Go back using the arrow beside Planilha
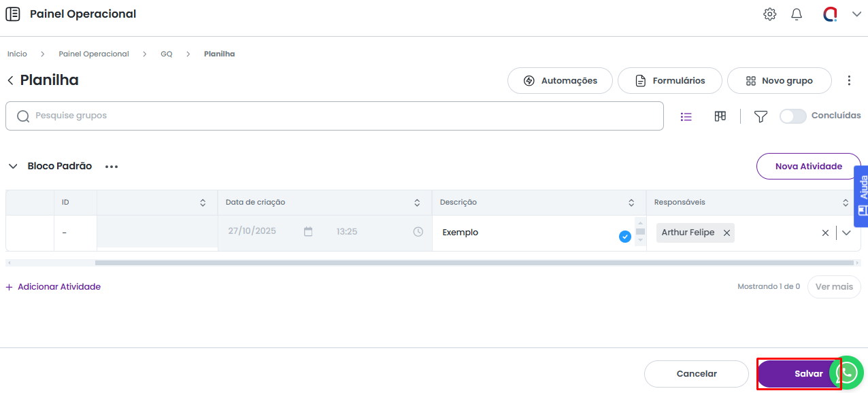Screen dimensions: 868x393 click(10, 81)
